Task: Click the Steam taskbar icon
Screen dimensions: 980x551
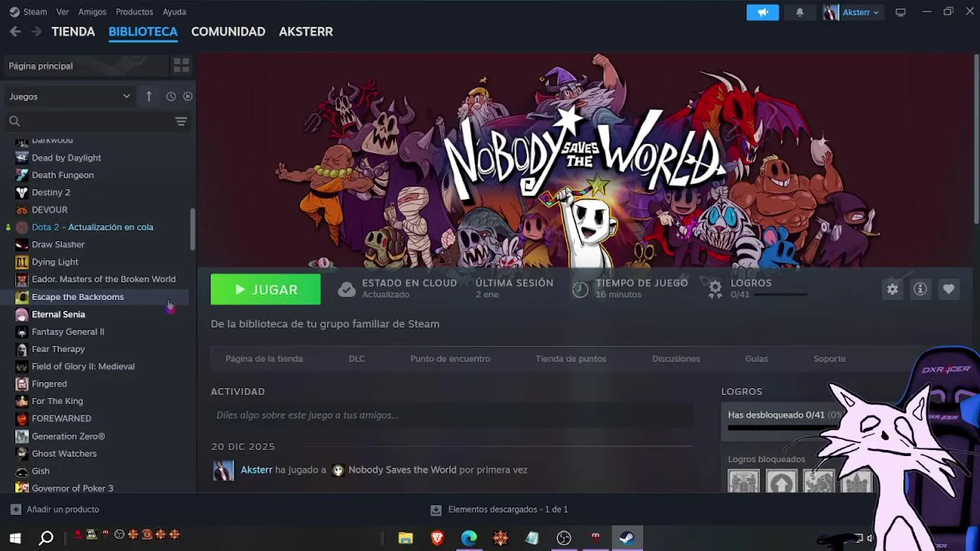Action: (x=626, y=538)
